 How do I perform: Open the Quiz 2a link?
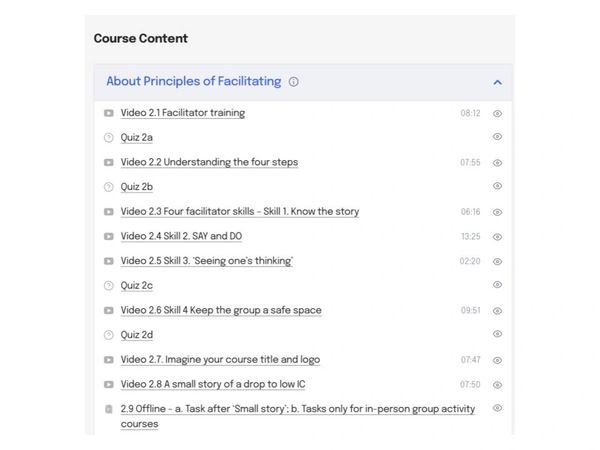coord(137,138)
